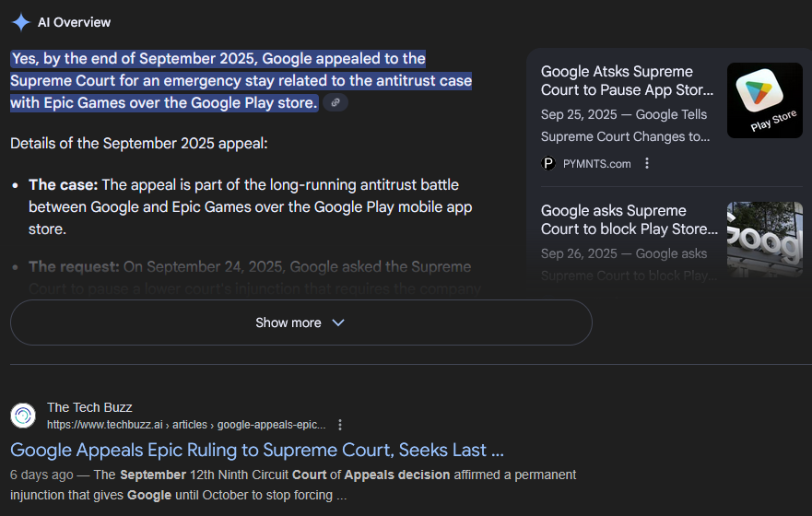Click the chevron arrow beside Show more
Screen dimensions: 812x516
[x=337, y=322]
